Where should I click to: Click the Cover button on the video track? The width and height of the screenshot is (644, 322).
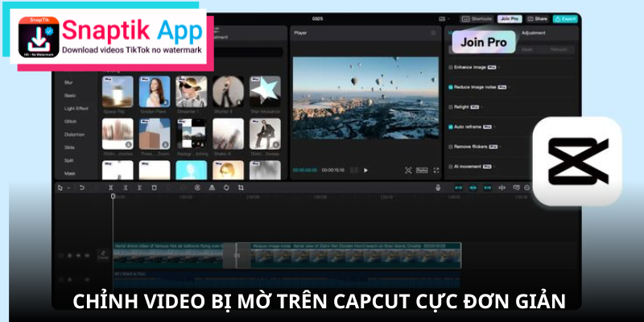click(x=103, y=255)
